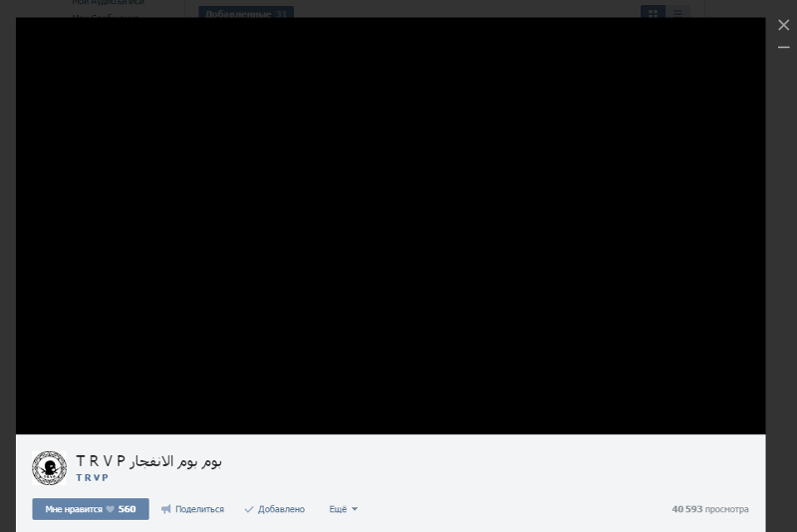Select the list view icon at top
The image size is (797, 532).
(677, 13)
